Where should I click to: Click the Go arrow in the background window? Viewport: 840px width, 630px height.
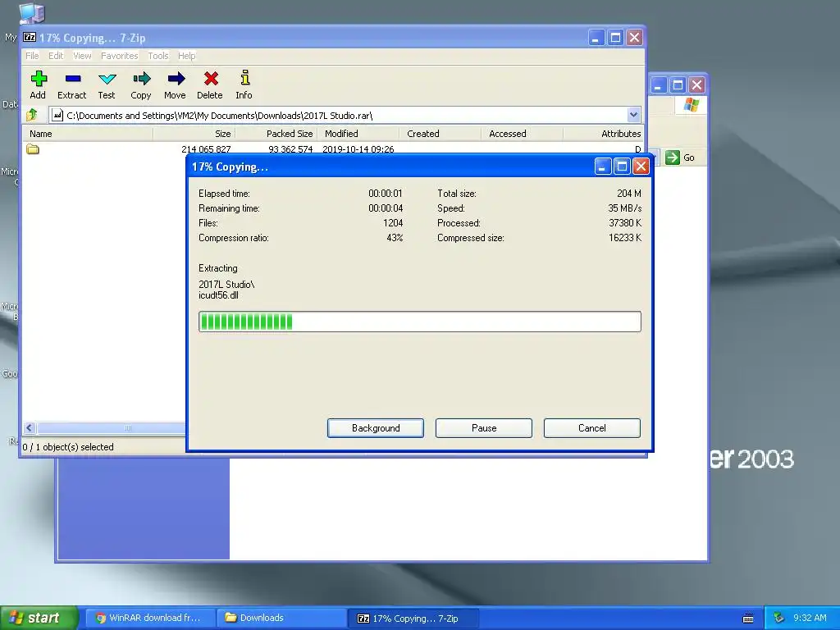tap(673, 157)
